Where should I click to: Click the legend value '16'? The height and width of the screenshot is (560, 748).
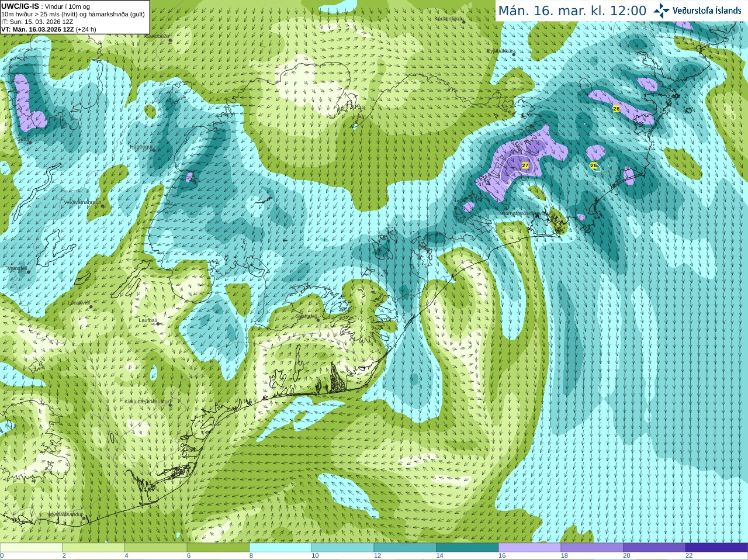pos(502,556)
